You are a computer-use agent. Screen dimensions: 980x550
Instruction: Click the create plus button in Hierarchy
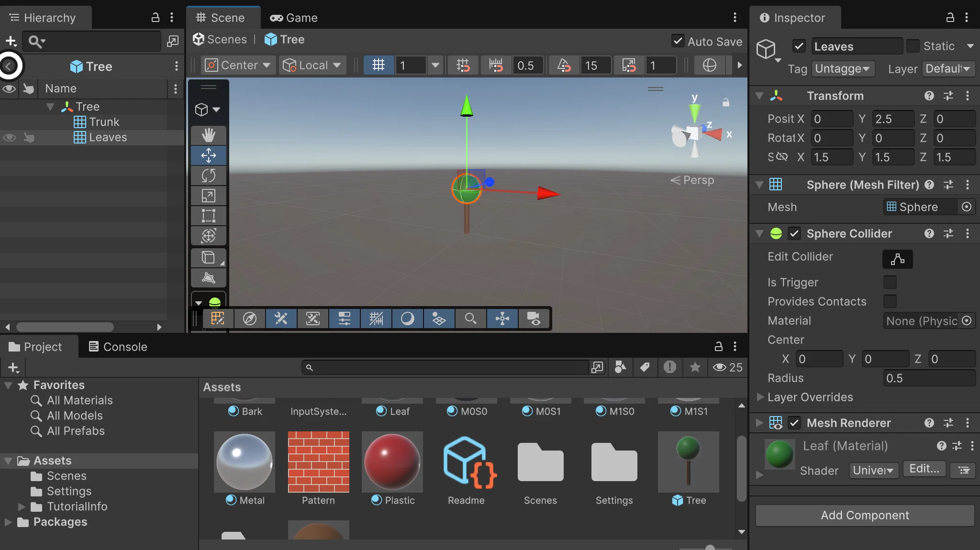(x=11, y=41)
